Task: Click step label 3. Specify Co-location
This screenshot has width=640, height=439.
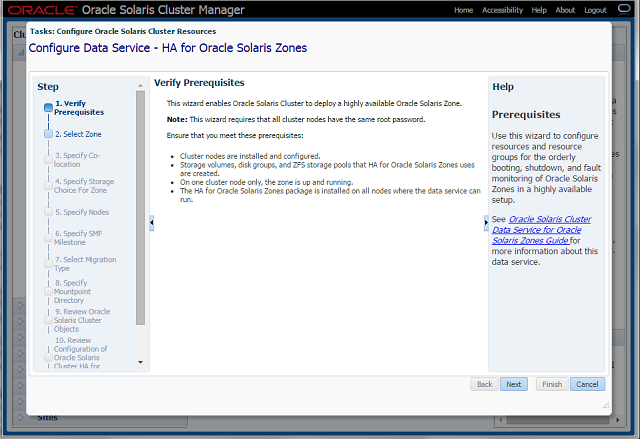Action: pyautogui.click(x=77, y=160)
